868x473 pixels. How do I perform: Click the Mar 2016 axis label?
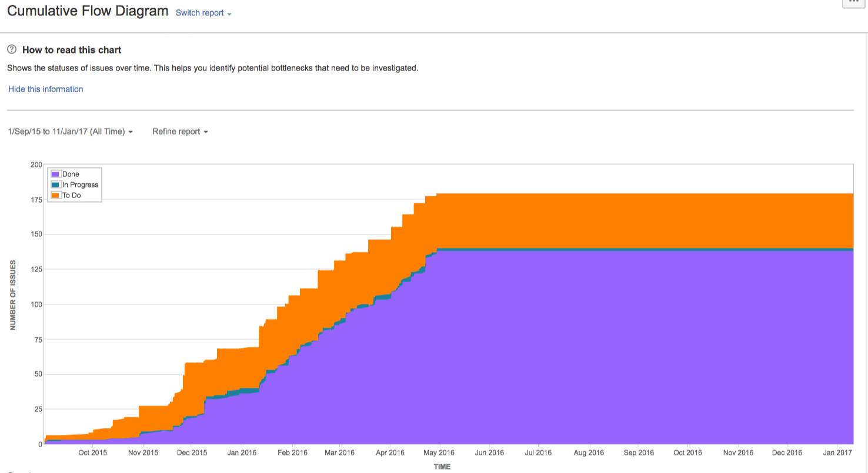coord(339,452)
